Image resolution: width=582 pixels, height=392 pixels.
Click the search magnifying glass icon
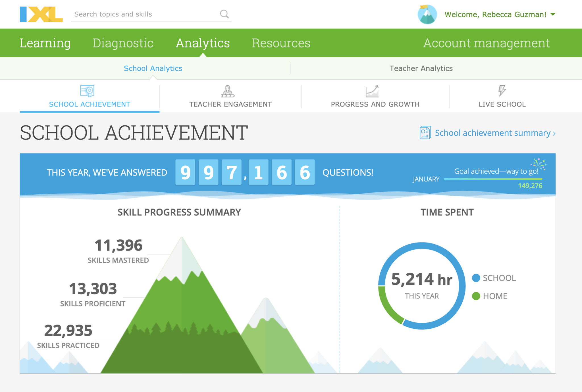(224, 14)
